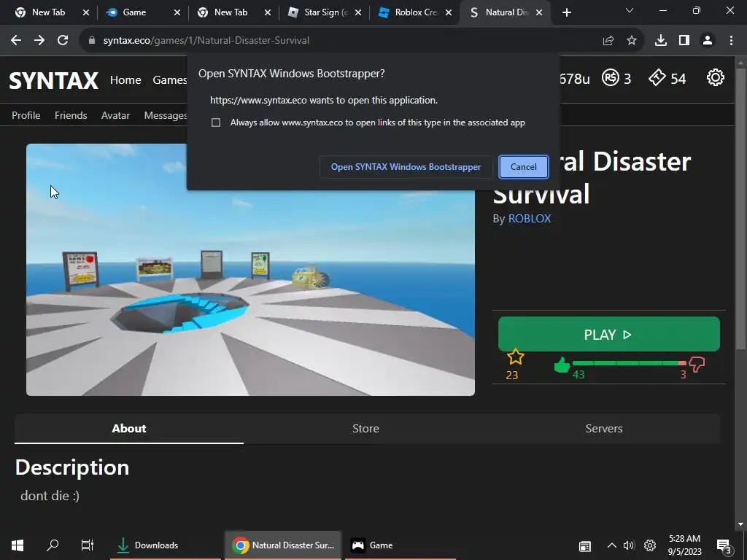Open the Game app on taskbar

pyautogui.click(x=400, y=545)
